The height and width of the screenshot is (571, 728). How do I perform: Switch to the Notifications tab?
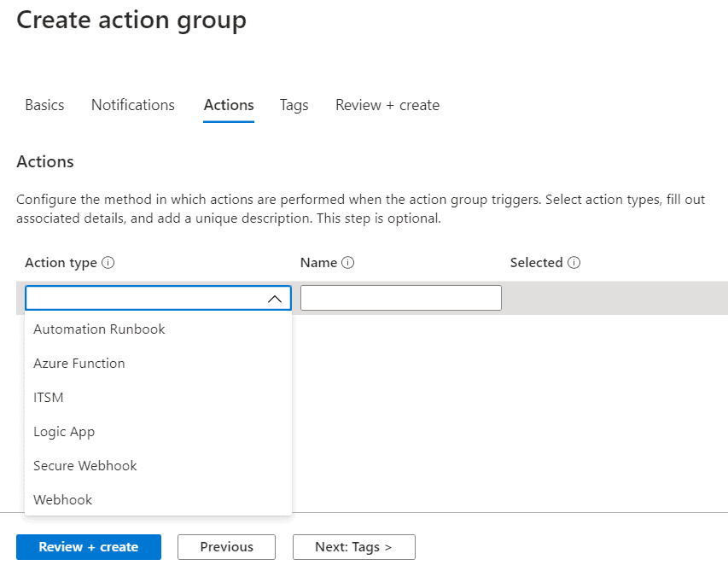click(133, 105)
